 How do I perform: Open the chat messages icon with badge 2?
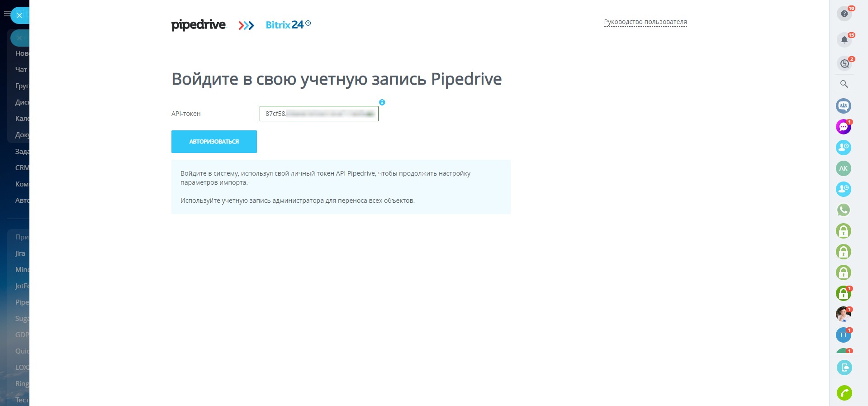point(844,64)
